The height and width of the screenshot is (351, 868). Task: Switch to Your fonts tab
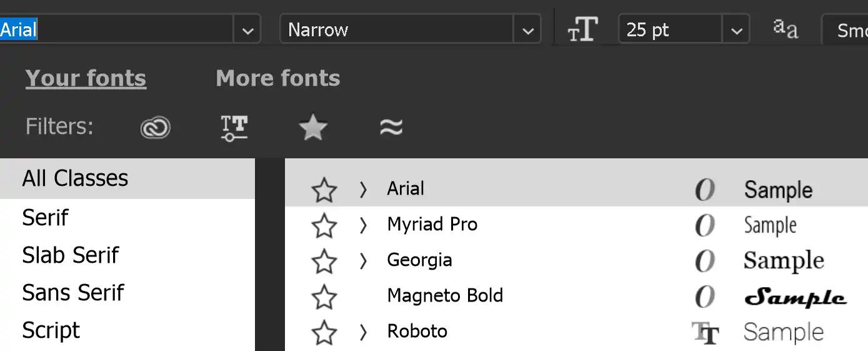[86, 78]
